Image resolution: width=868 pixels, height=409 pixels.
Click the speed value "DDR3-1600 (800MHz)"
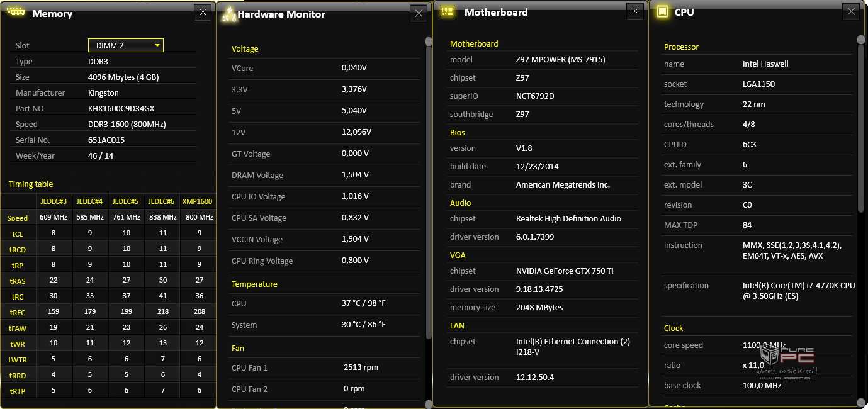(x=127, y=124)
